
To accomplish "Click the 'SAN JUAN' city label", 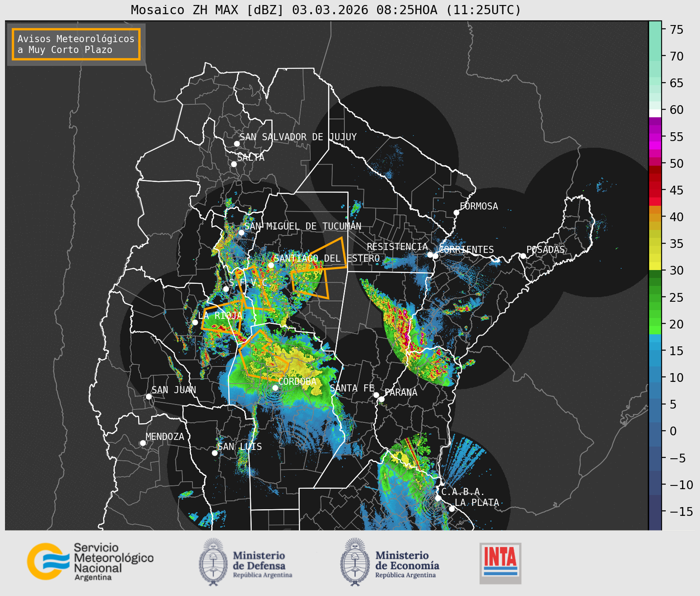I will 174,390.
